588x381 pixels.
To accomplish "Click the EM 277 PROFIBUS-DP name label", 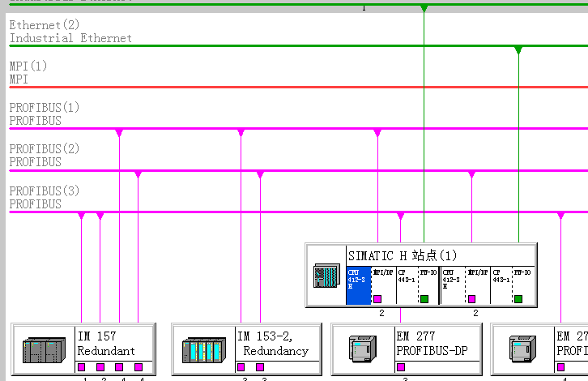I will pyautogui.click(x=432, y=344).
